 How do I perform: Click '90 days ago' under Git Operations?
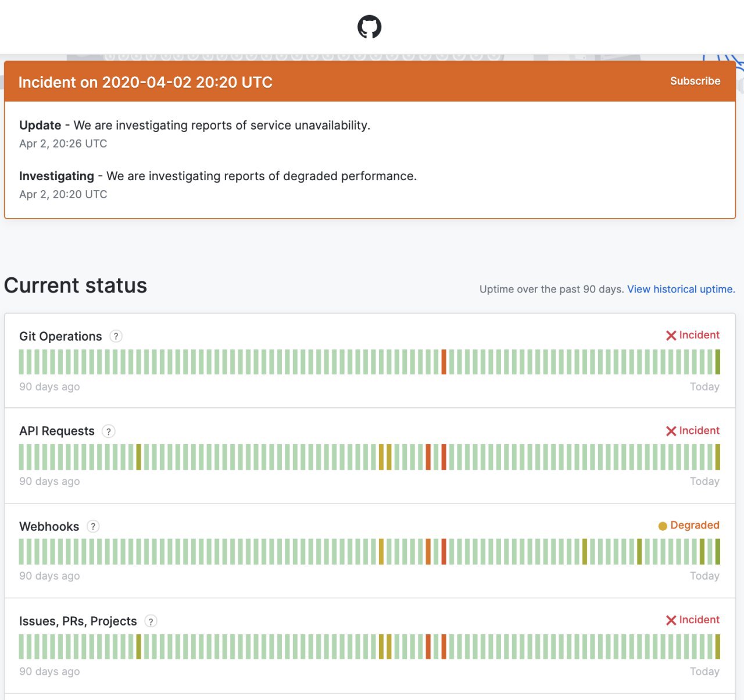pyautogui.click(x=49, y=387)
